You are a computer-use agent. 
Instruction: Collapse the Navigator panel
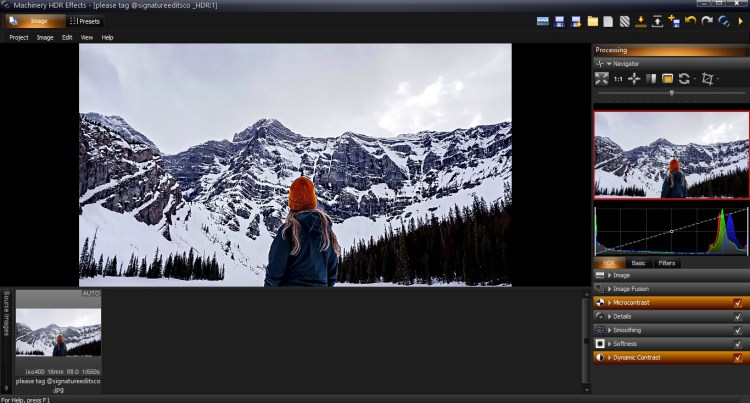pos(609,63)
